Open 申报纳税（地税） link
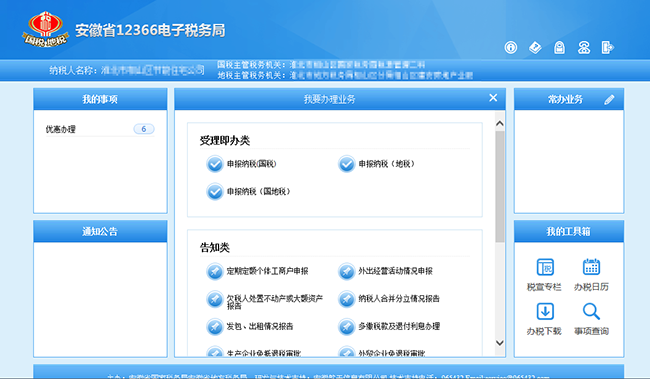 386,164
